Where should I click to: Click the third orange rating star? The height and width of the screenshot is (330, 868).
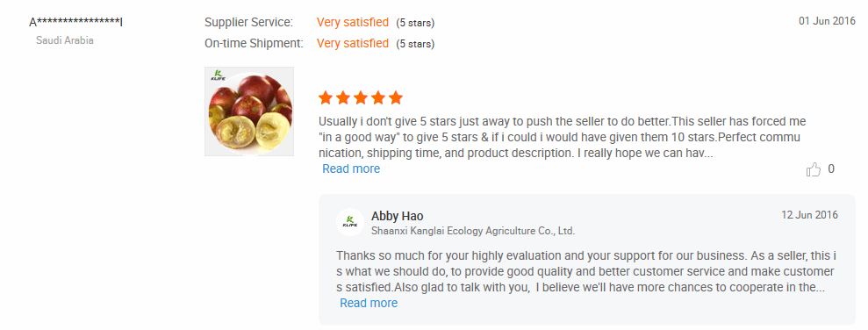(x=361, y=98)
